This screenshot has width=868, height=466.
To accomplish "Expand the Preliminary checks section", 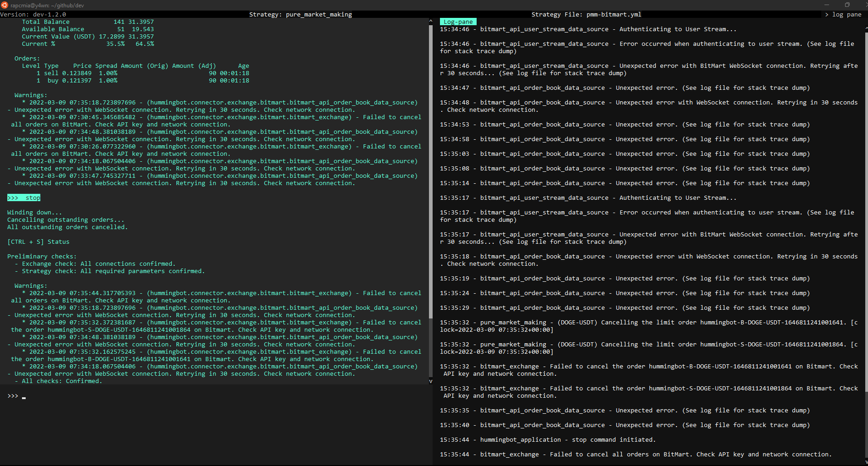I will (x=42, y=256).
